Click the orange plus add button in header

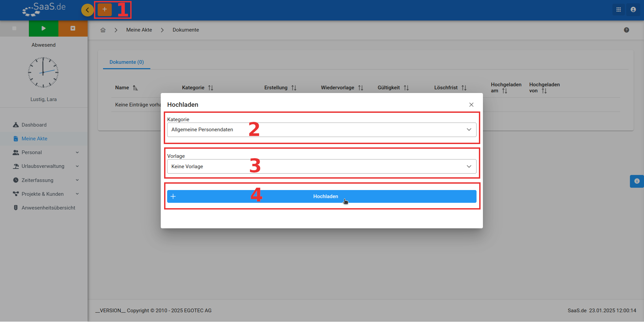pyautogui.click(x=105, y=9)
